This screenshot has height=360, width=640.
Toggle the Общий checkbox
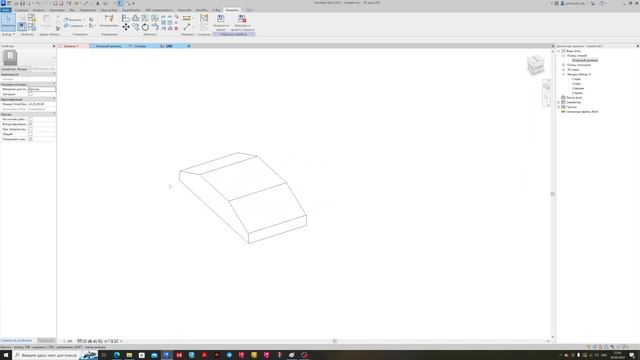30,134
